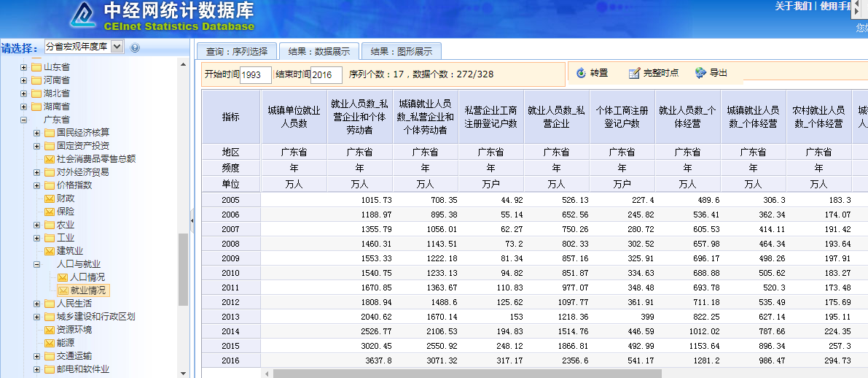The height and width of the screenshot is (378, 868).
Task: Click the 能源 envelope icon
Action: [x=50, y=343]
